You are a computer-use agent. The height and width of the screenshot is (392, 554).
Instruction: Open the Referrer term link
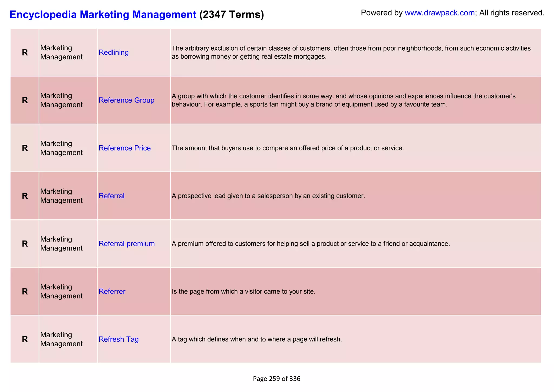112,291
